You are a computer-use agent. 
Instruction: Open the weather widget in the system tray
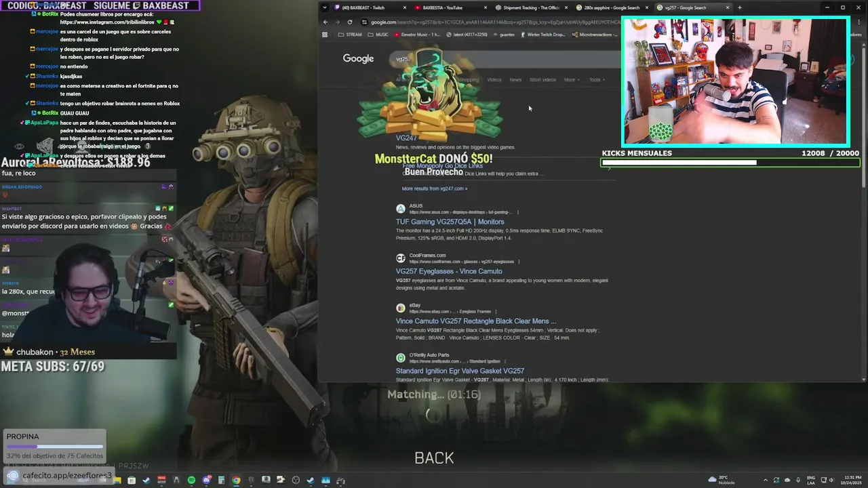tap(722, 480)
